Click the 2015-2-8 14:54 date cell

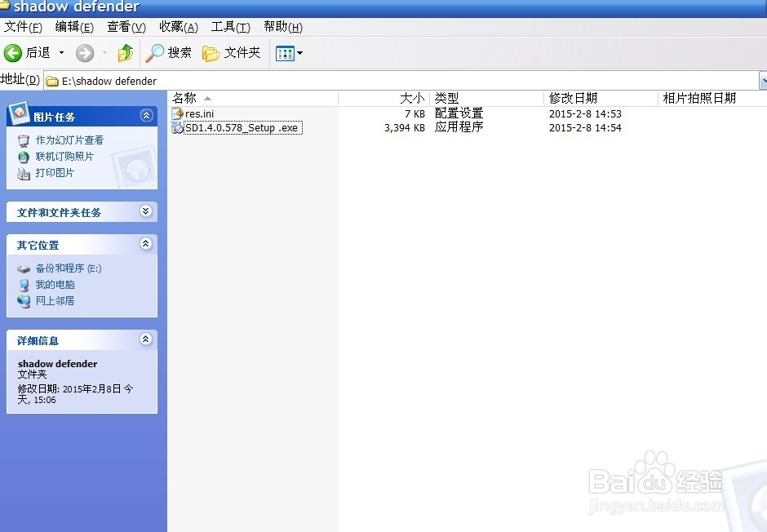[585, 128]
